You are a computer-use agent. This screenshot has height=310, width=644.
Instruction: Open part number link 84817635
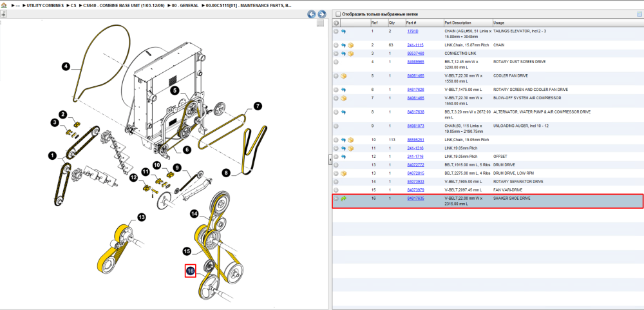tap(415, 198)
